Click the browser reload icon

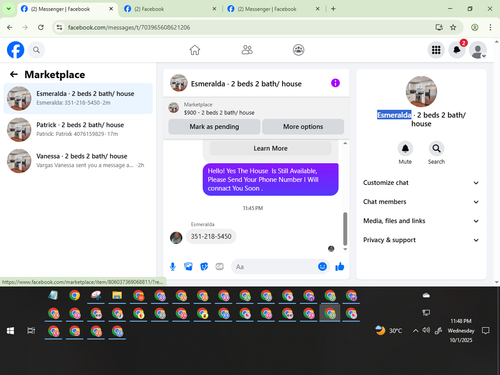(x=41, y=27)
